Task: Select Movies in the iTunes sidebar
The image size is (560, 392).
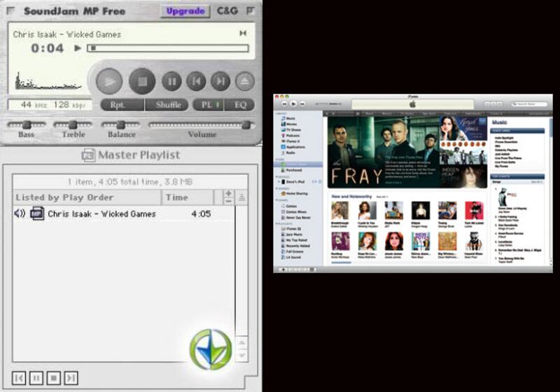Action: (289, 124)
